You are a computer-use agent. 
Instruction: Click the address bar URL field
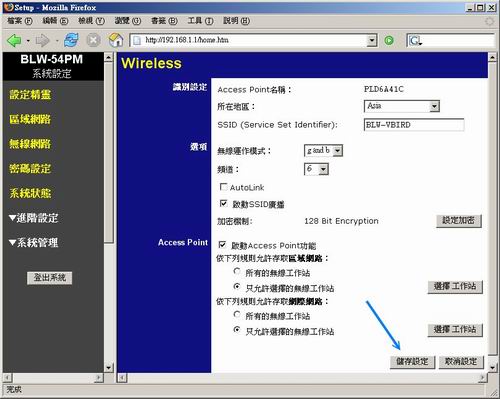pyautogui.click(x=253, y=40)
